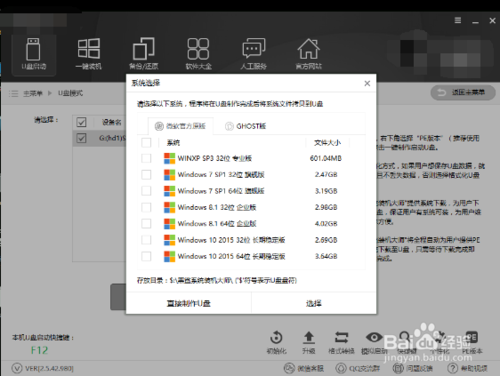Select the 3.19GB file size cell

326,191
